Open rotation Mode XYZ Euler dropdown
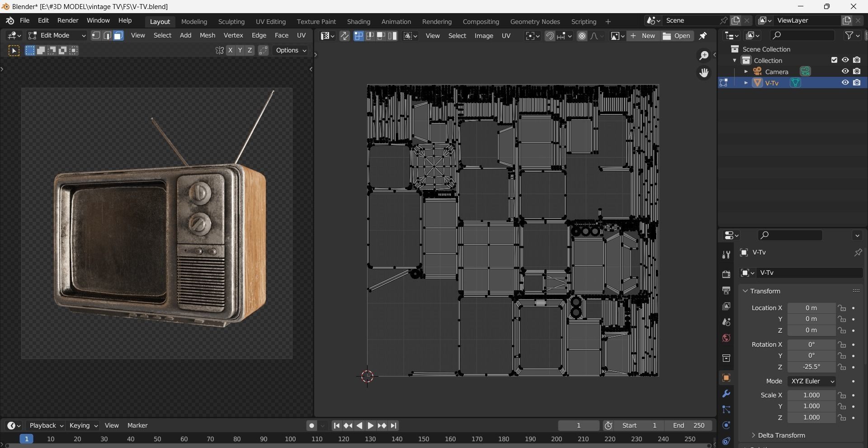Screen dimensions: 868x448 (811, 381)
